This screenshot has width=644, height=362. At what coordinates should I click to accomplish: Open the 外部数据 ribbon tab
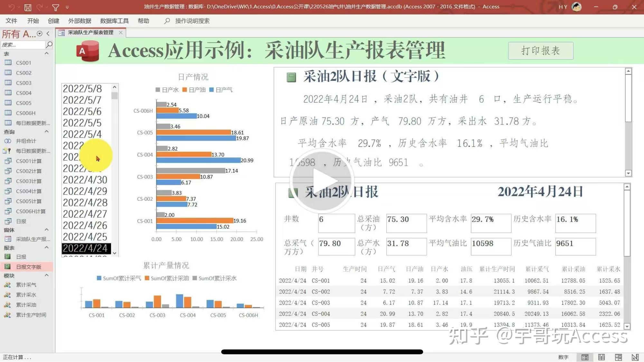coord(79,21)
